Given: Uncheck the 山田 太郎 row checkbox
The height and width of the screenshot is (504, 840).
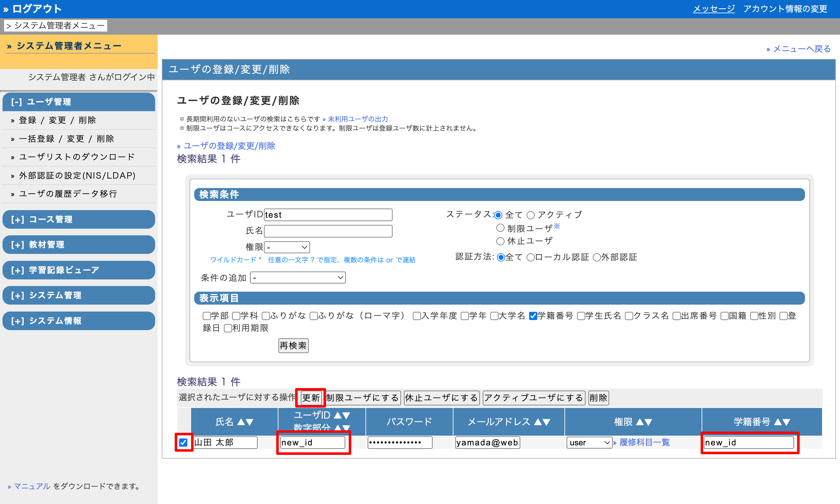Looking at the screenshot, I should (x=183, y=442).
